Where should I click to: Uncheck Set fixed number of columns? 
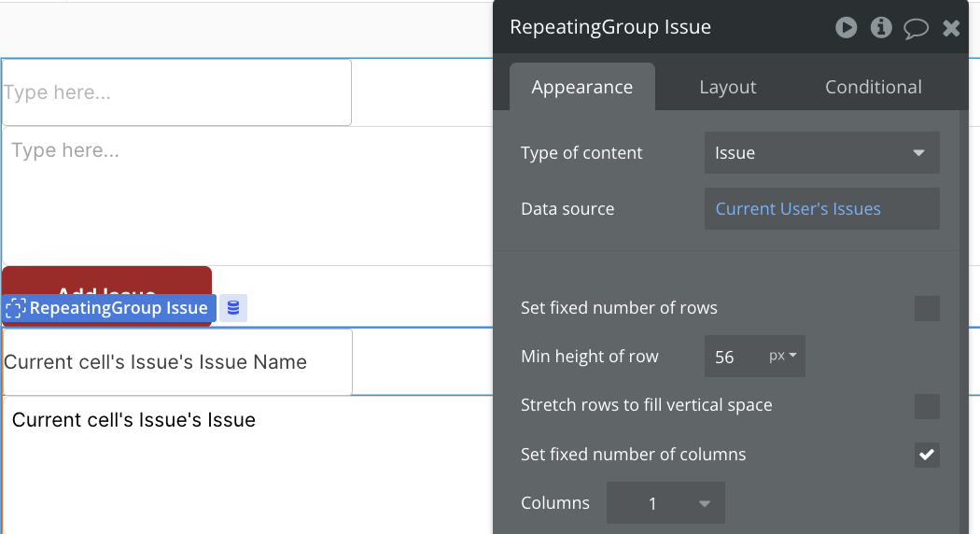click(927, 455)
